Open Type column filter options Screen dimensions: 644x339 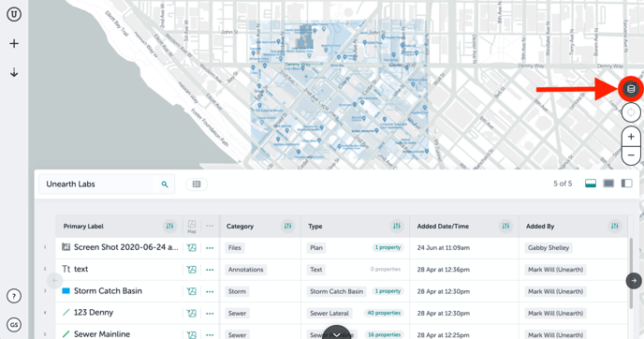point(396,226)
